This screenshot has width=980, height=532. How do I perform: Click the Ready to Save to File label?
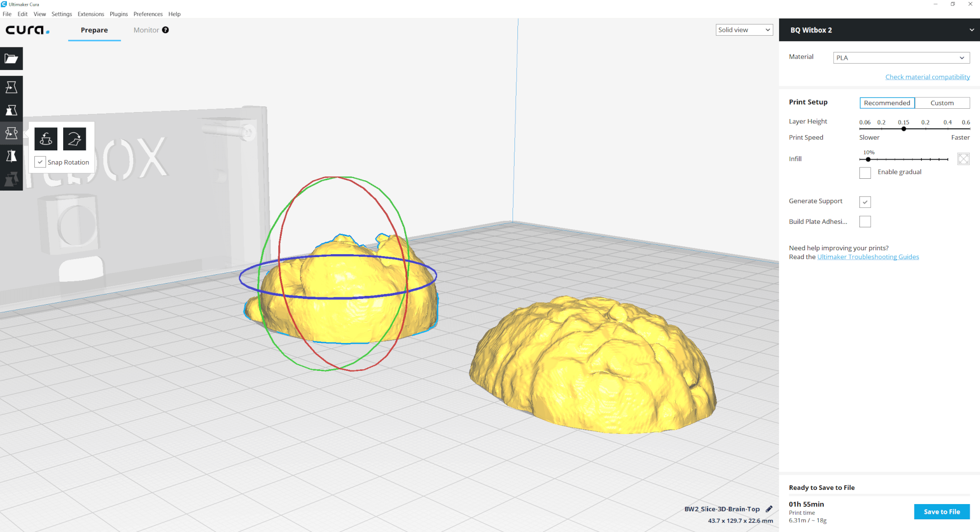click(822, 487)
